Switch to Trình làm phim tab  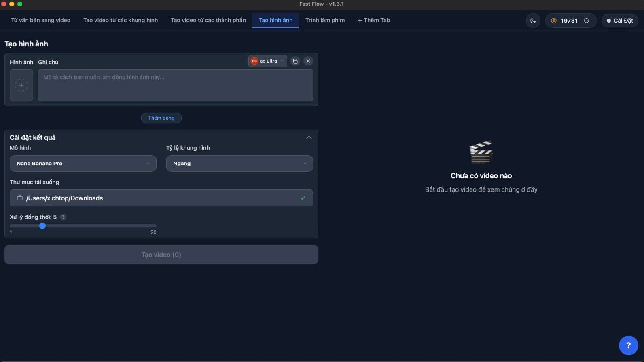(325, 20)
